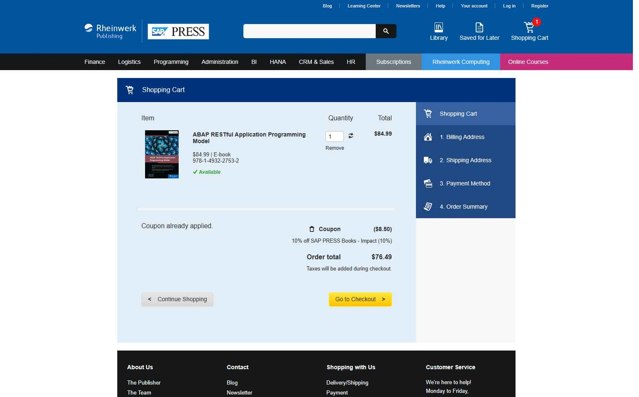This screenshot has width=639, height=397.
Task: Open the footer Newsletter link
Action: [239, 393]
